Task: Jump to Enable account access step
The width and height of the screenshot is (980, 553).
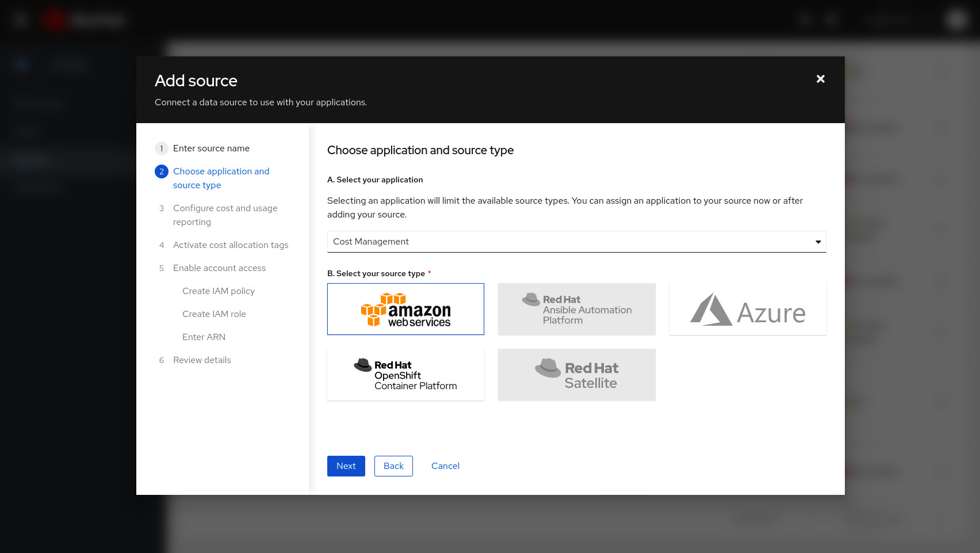Action: click(x=219, y=268)
